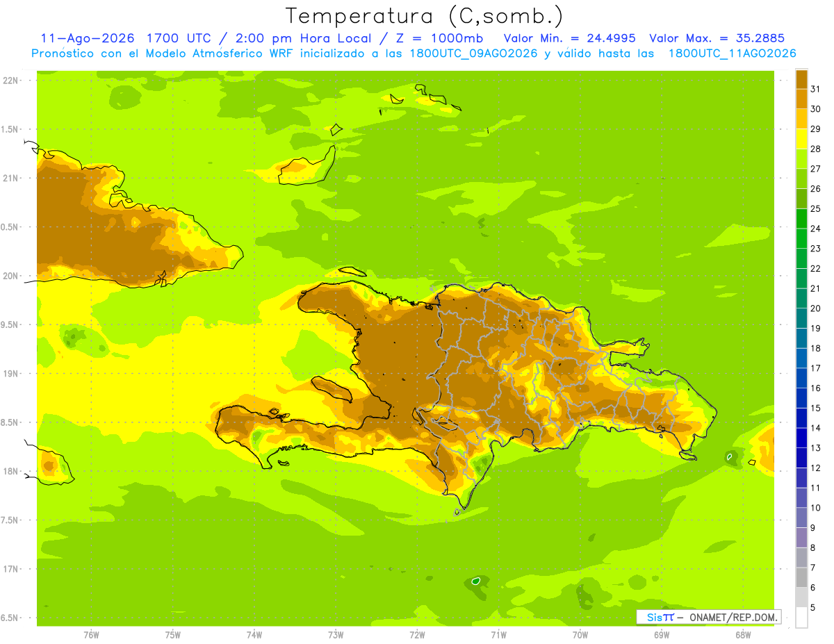Click the "1800UTC_11AGO2026" valid-until time
The width and height of the screenshot is (834, 644).
(x=731, y=53)
